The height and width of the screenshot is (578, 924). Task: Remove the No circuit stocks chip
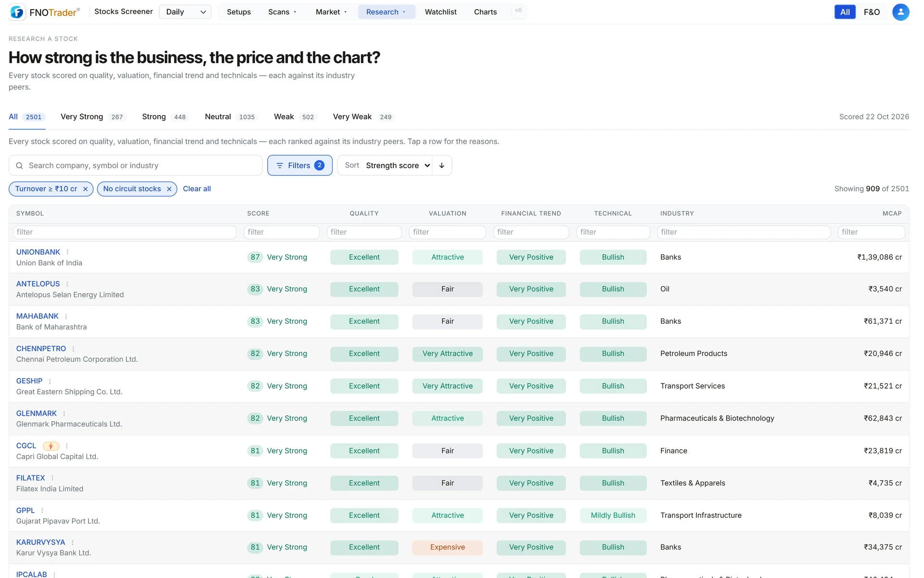pos(169,189)
